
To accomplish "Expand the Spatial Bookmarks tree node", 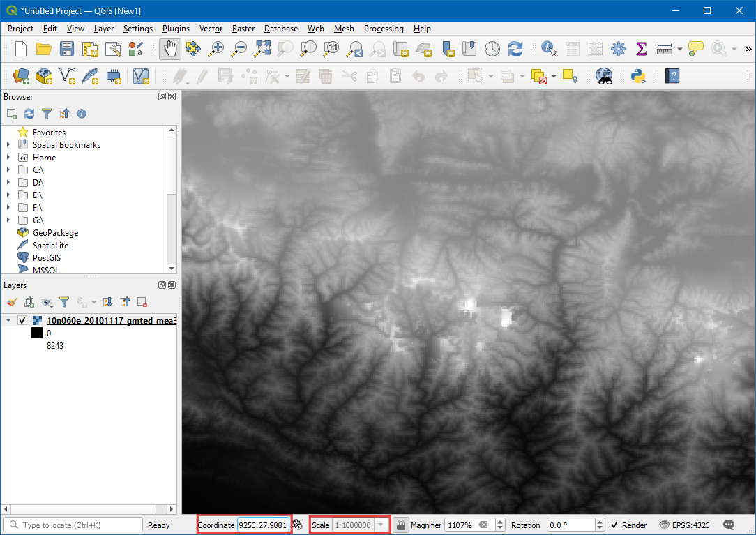I will pyautogui.click(x=8, y=145).
